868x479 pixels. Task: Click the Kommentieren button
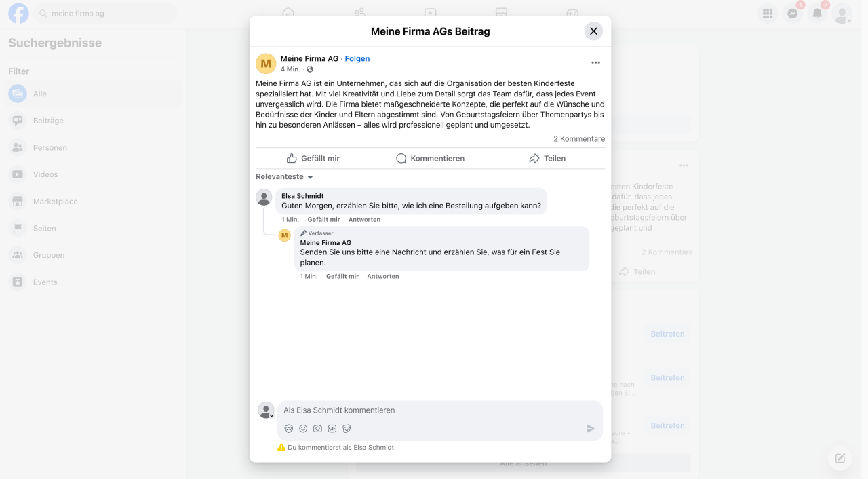[x=430, y=158]
